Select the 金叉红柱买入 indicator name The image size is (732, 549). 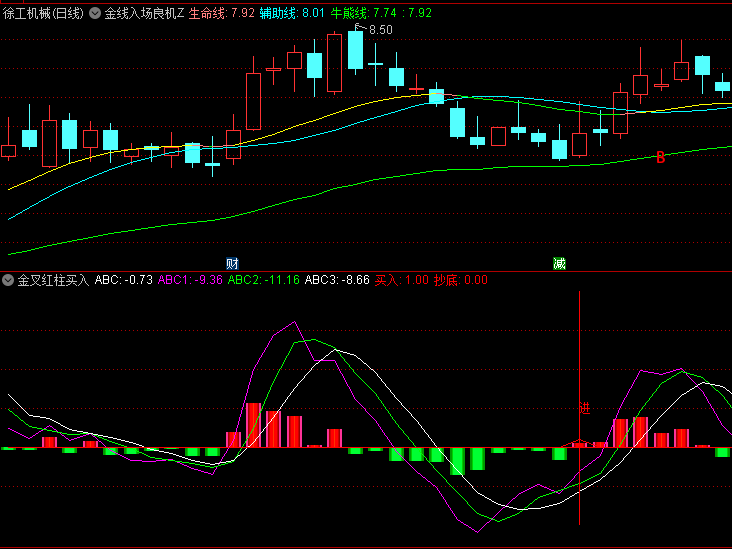[53, 280]
